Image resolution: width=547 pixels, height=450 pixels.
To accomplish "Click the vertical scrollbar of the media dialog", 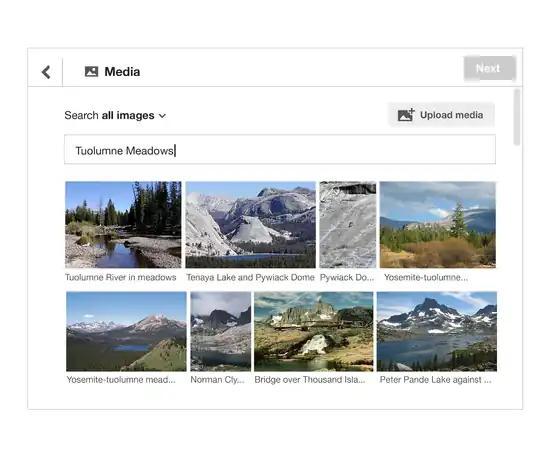I will [517, 117].
